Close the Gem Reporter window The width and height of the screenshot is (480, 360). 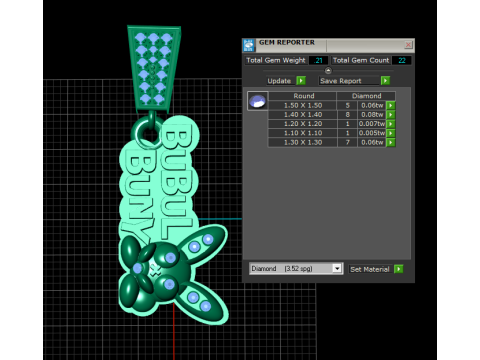[x=408, y=44]
